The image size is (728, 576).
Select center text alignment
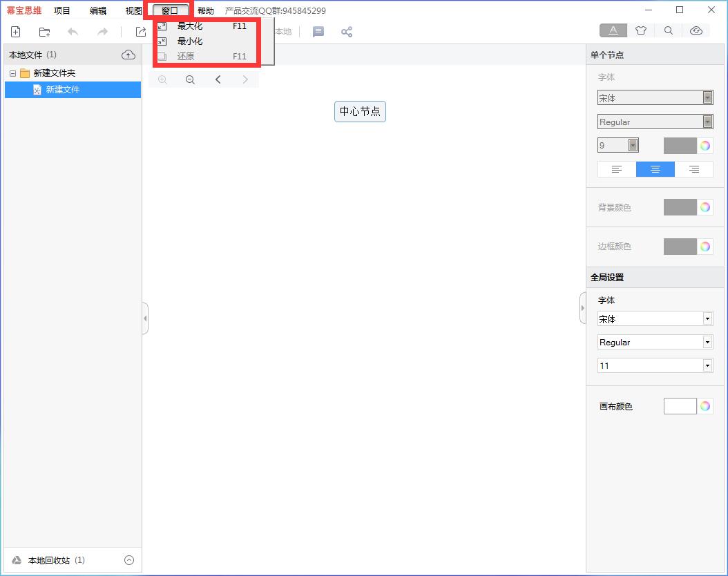[x=655, y=169]
